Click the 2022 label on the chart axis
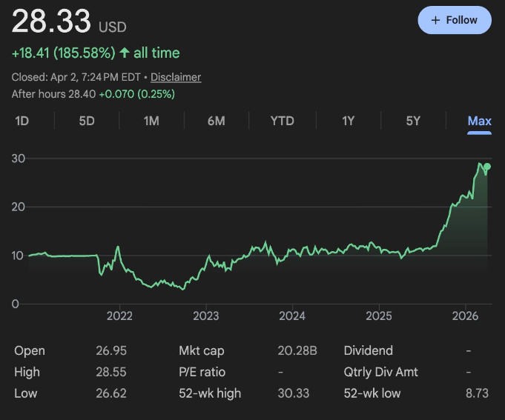Screen dimensions: 505x420 click(x=119, y=316)
